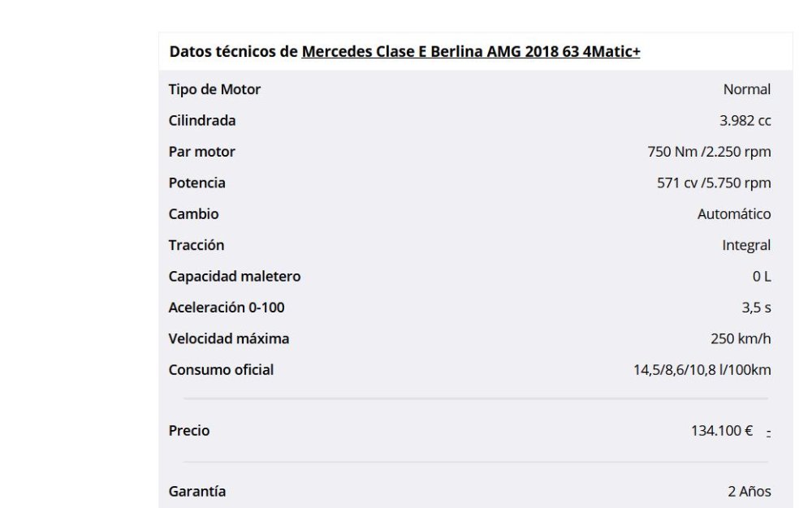Screen dimensions: 812x508
Task: Click the Par motor label
Action: click(x=201, y=152)
